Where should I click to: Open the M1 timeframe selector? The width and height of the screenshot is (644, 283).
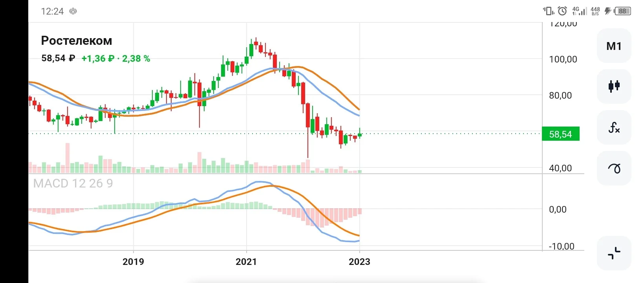pyautogui.click(x=614, y=46)
